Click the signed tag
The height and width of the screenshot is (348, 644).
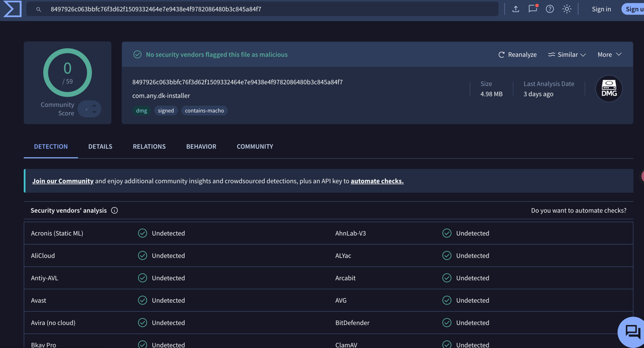tap(166, 111)
